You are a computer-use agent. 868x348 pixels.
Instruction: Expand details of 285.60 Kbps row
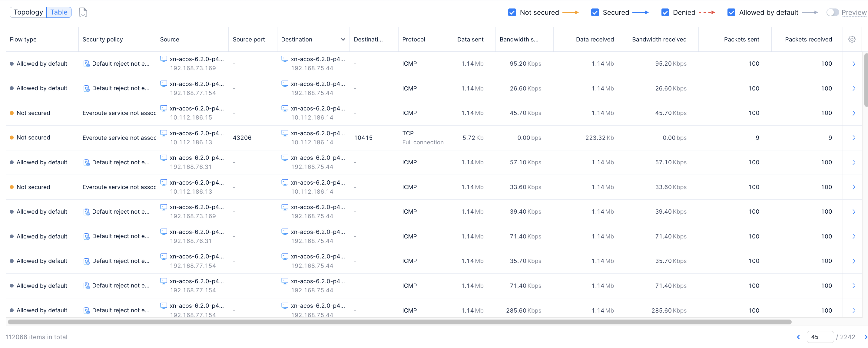(854, 310)
